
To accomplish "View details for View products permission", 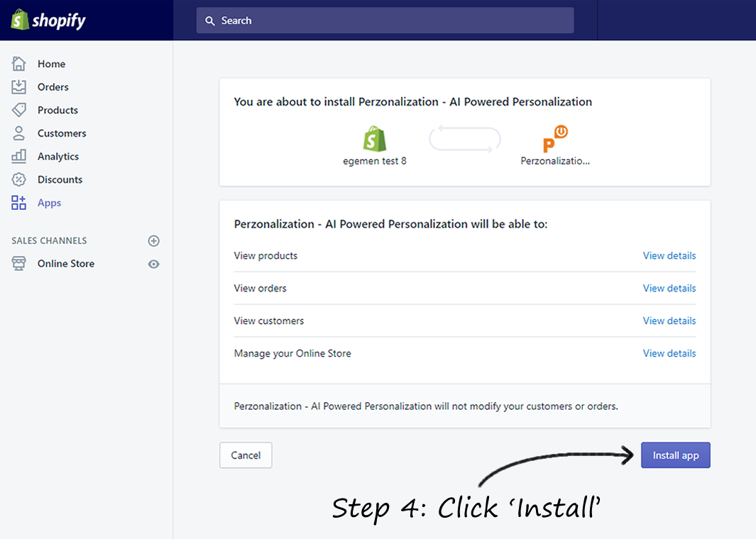I will tap(669, 256).
